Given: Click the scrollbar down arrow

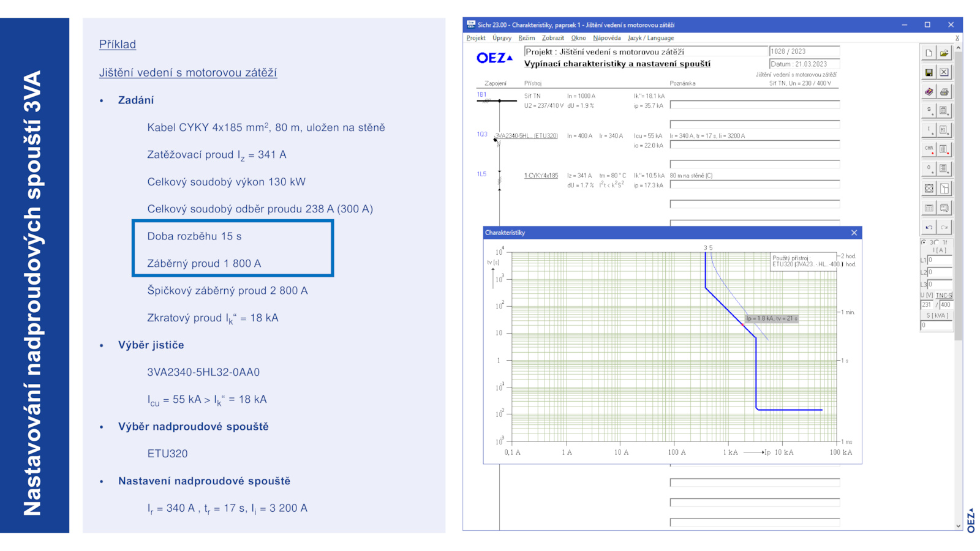Looking at the screenshot, I should click(958, 525).
